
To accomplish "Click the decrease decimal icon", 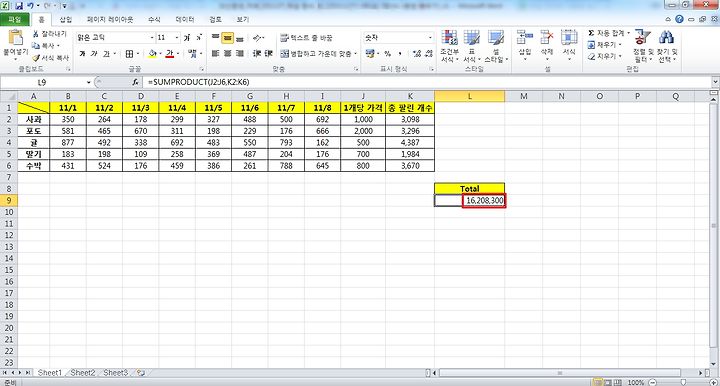I will click(429, 54).
